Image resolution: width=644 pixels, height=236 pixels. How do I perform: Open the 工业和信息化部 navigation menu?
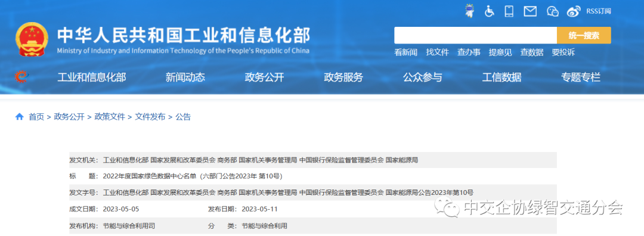[92, 77]
